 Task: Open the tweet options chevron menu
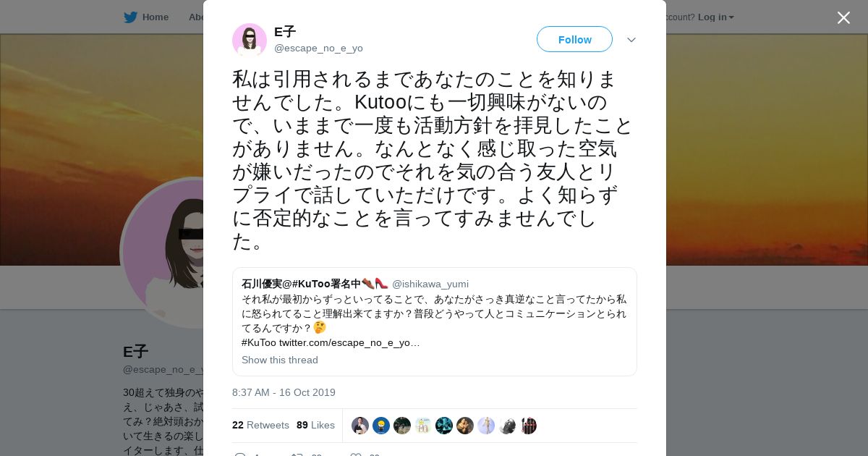click(x=631, y=40)
